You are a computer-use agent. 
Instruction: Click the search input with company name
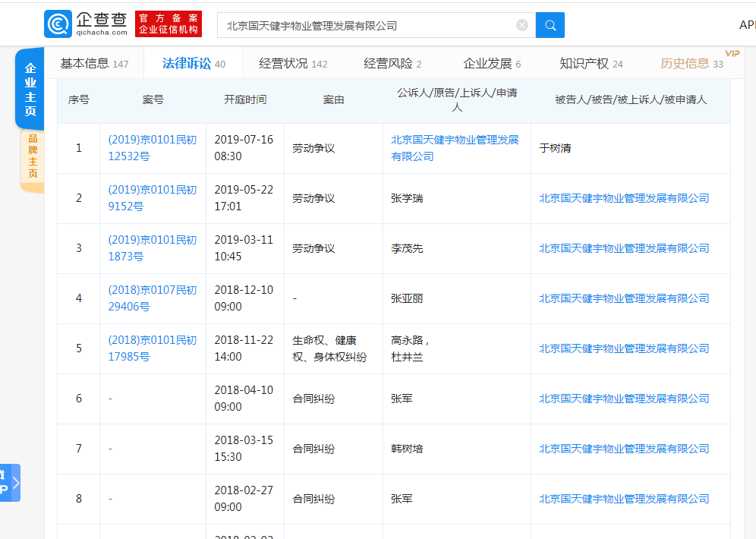click(x=376, y=25)
